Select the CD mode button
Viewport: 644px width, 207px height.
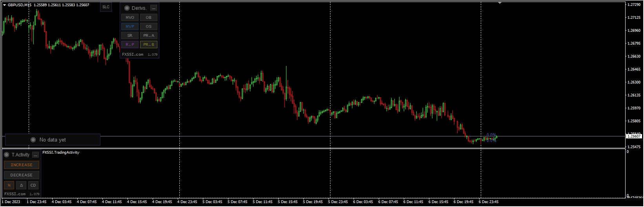pos(33,185)
